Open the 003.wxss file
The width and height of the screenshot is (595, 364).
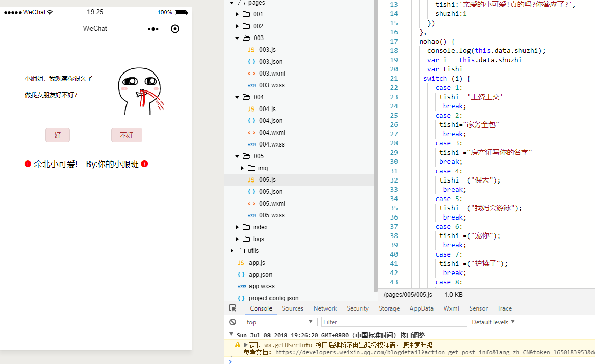tap(272, 85)
